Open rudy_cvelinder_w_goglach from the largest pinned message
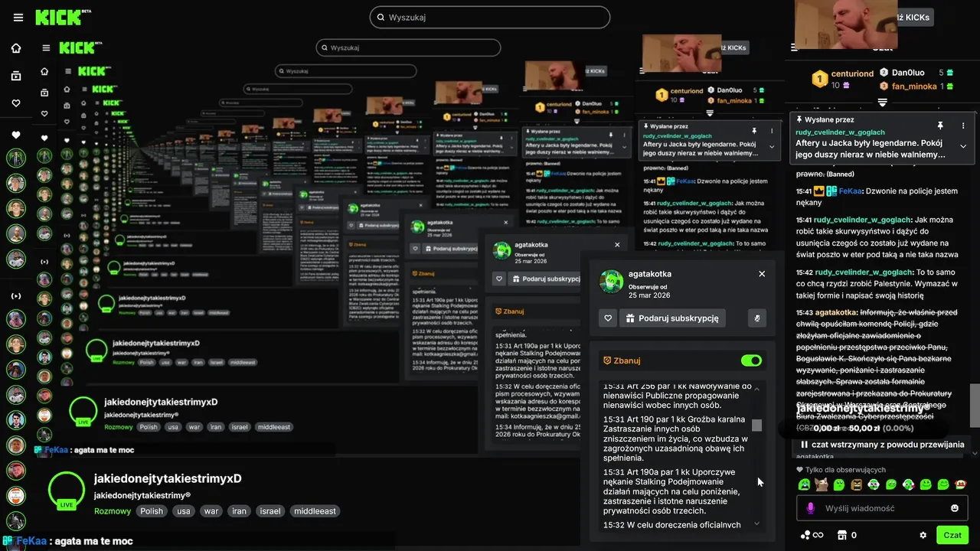The height and width of the screenshot is (551, 980). pyautogui.click(x=841, y=132)
